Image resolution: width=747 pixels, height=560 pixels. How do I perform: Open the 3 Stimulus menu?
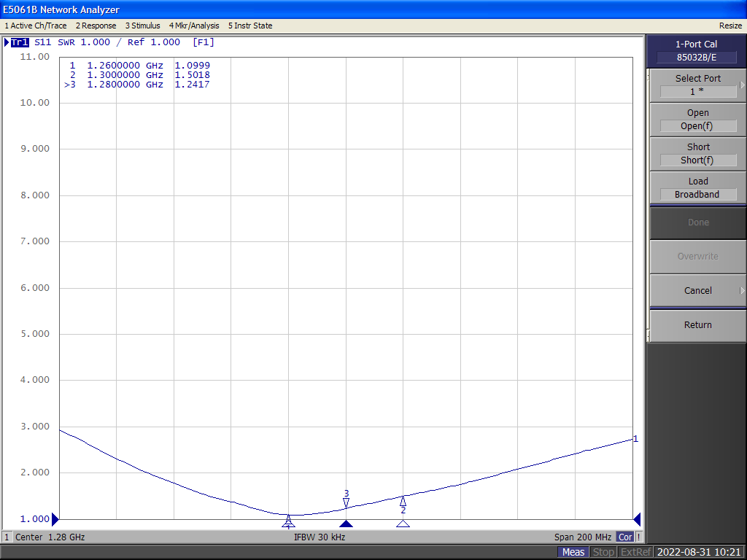click(x=142, y=26)
